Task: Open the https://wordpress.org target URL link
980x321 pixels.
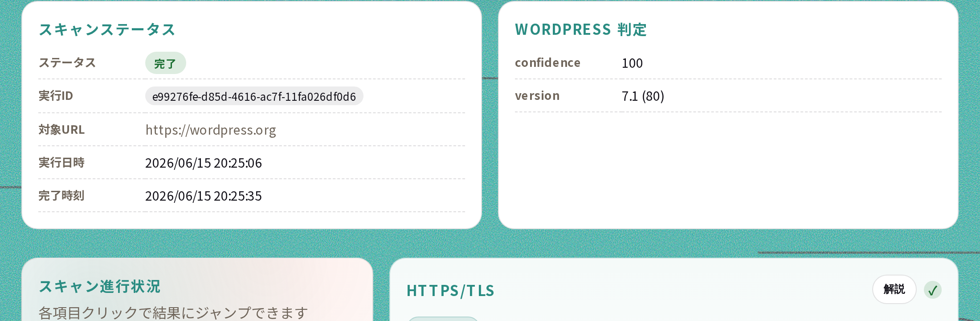Action: tap(211, 130)
